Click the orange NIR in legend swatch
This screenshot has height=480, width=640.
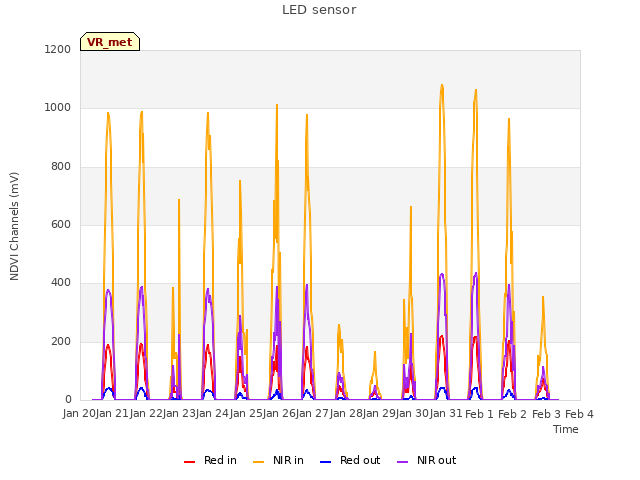tap(258, 462)
